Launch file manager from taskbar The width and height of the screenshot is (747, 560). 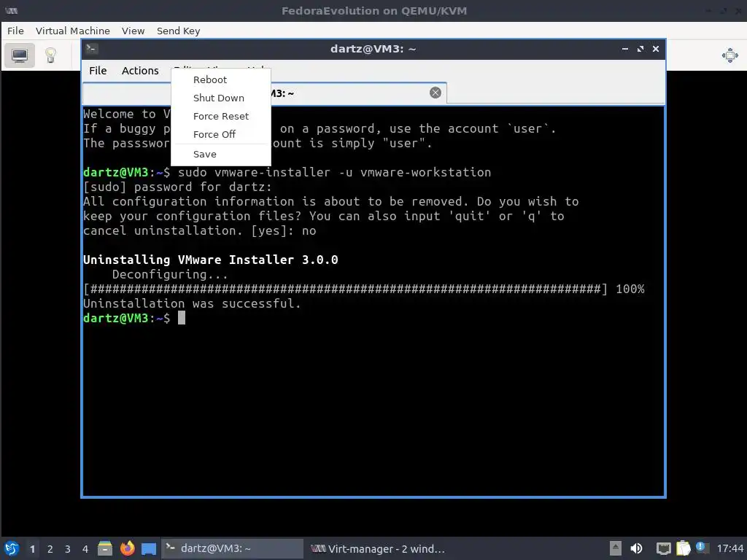pos(105,548)
